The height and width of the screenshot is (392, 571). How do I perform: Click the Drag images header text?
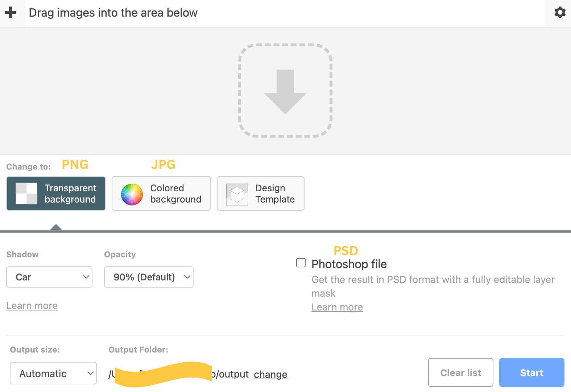[x=113, y=13]
